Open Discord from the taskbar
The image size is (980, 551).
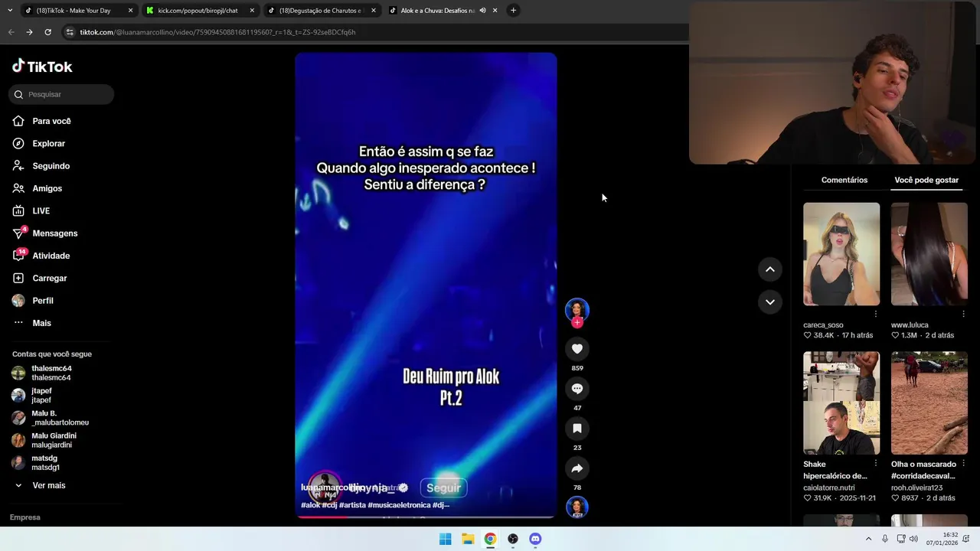(x=535, y=539)
